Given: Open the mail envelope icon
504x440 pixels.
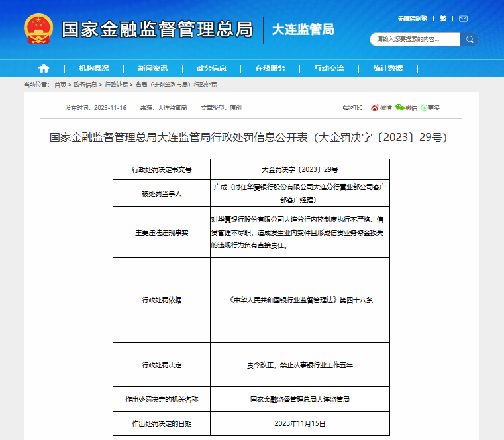Looking at the screenshot, I should (463, 19).
